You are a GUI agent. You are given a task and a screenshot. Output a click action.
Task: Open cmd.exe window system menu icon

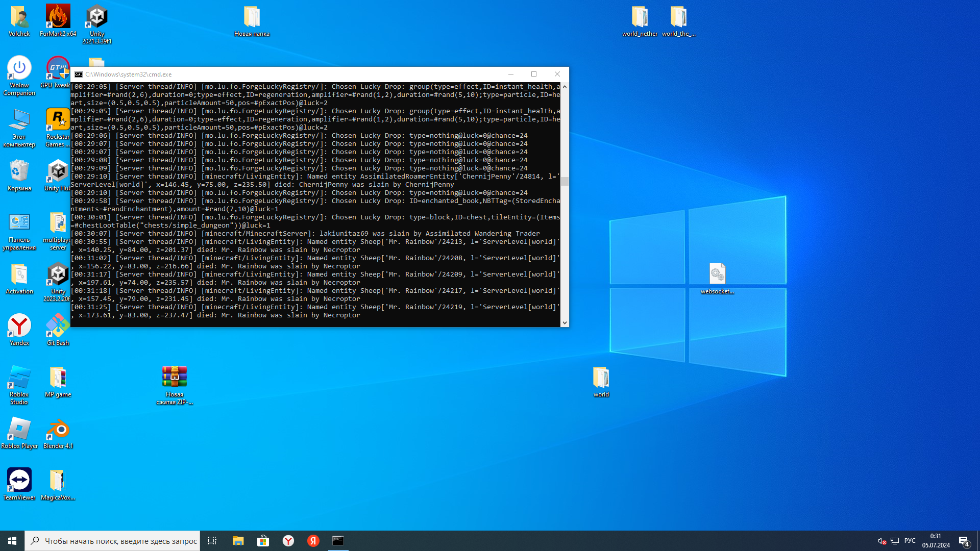click(x=79, y=74)
